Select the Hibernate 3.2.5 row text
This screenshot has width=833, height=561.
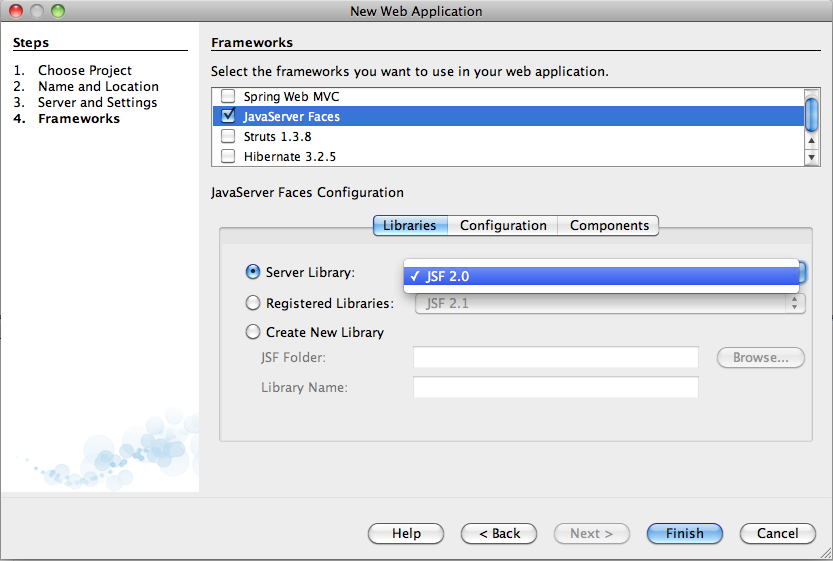click(290, 157)
